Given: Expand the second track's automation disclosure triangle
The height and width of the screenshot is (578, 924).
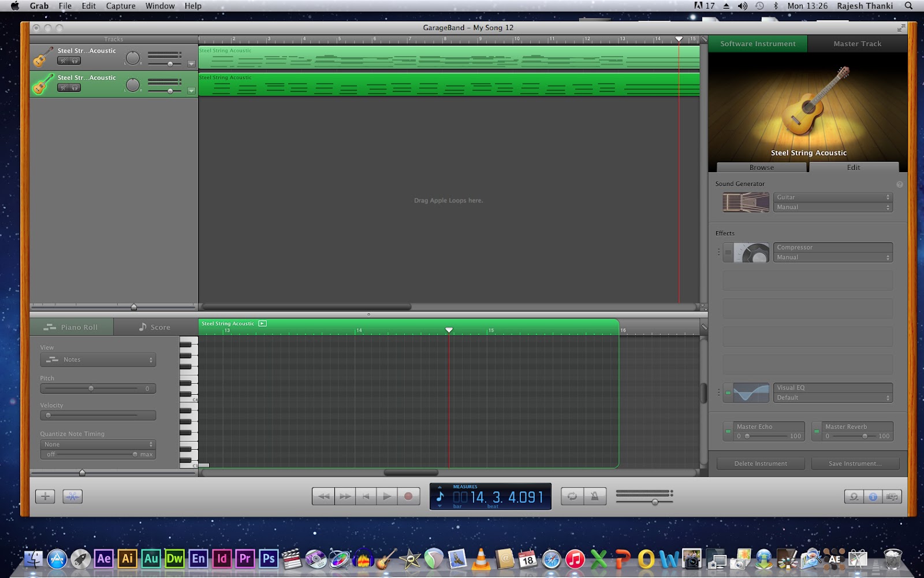Looking at the screenshot, I should 191,91.
